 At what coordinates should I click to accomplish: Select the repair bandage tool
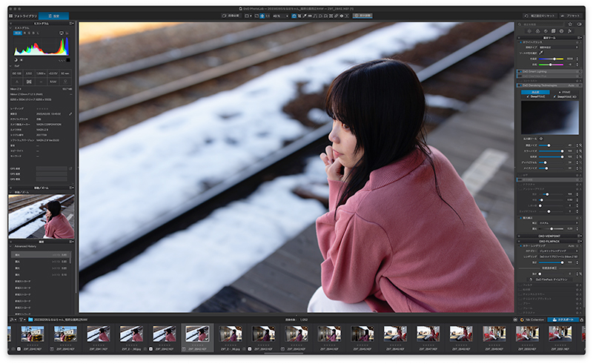point(337,16)
